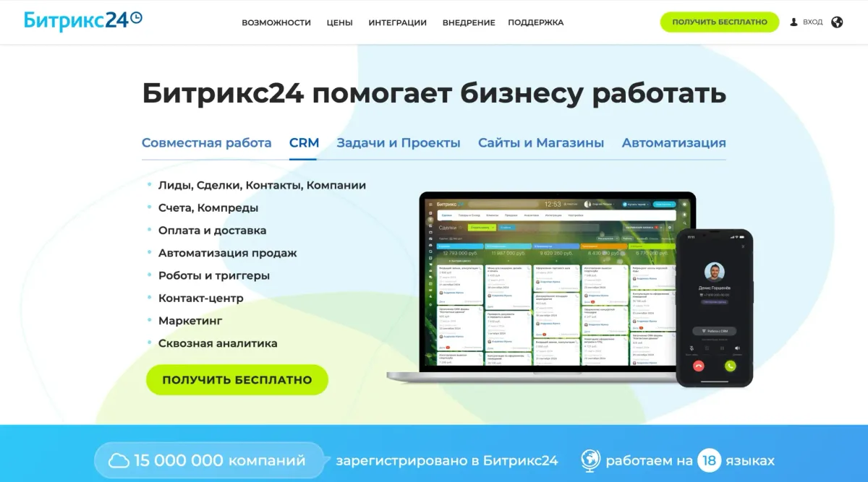Click the 18 languages count badge
Viewport: 868px width, 482px height.
709,460
